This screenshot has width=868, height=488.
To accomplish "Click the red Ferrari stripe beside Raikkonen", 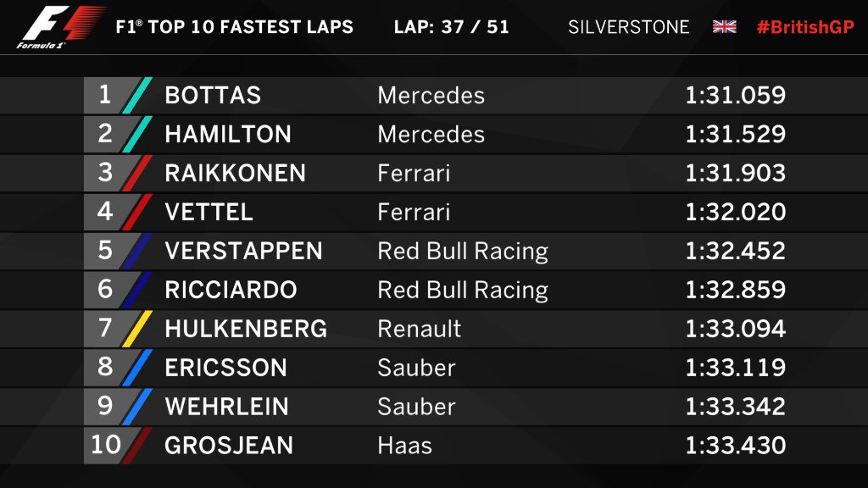I will point(136,173).
